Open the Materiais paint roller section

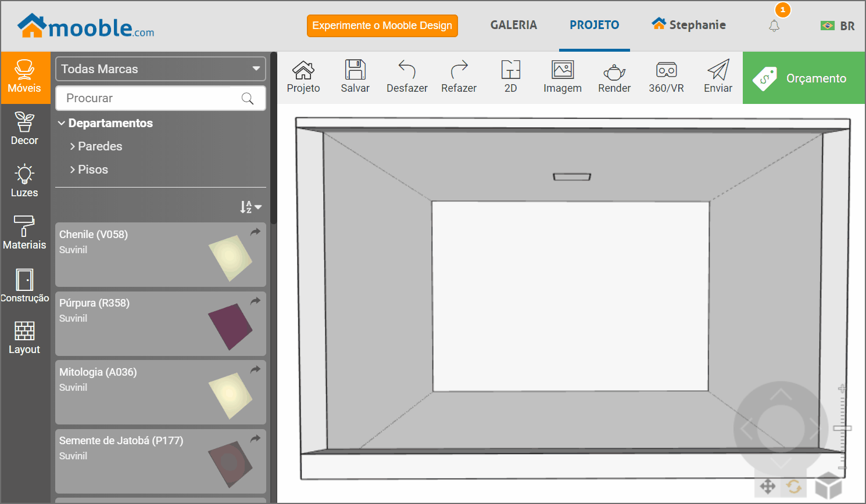tap(24, 234)
